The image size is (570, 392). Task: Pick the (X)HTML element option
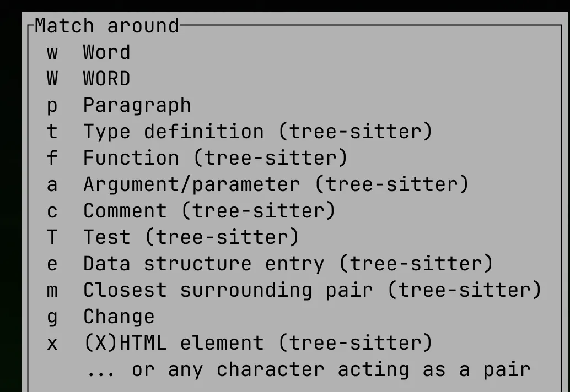pyautogui.click(x=257, y=344)
